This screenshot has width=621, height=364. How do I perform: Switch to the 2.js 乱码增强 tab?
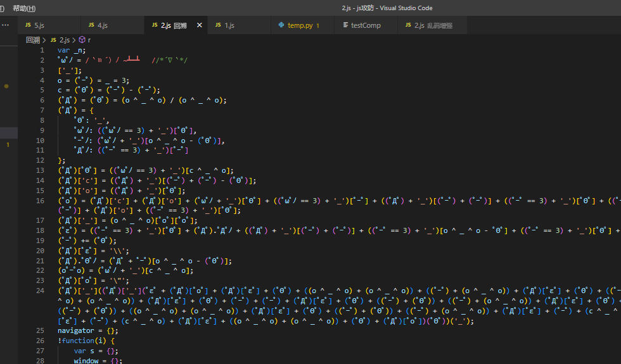pyautogui.click(x=432, y=25)
